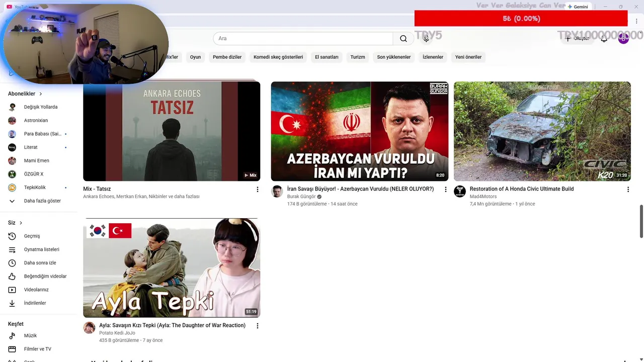
Task: Open Ayla: Savaşın Kızı Tepki title
Action: pos(172,325)
